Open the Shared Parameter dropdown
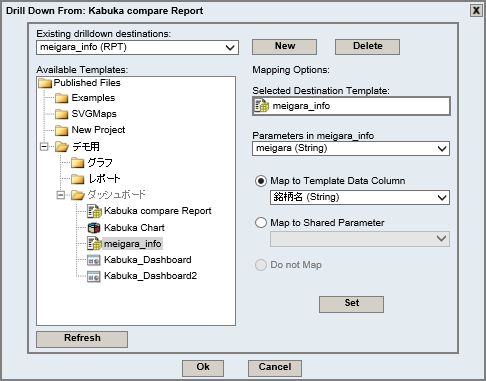The height and width of the screenshot is (381, 486). point(360,239)
